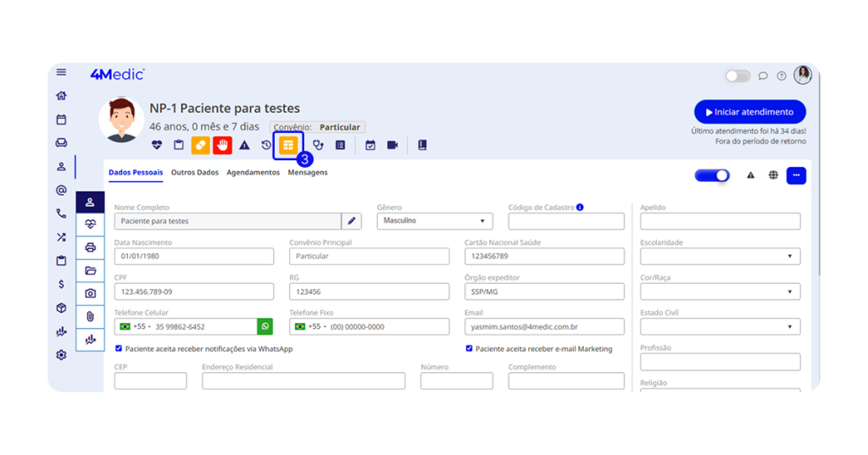Viewport: 868px width, 455px height.
Task: Click the stethoscope icon in patient toolbar
Action: coord(318,146)
